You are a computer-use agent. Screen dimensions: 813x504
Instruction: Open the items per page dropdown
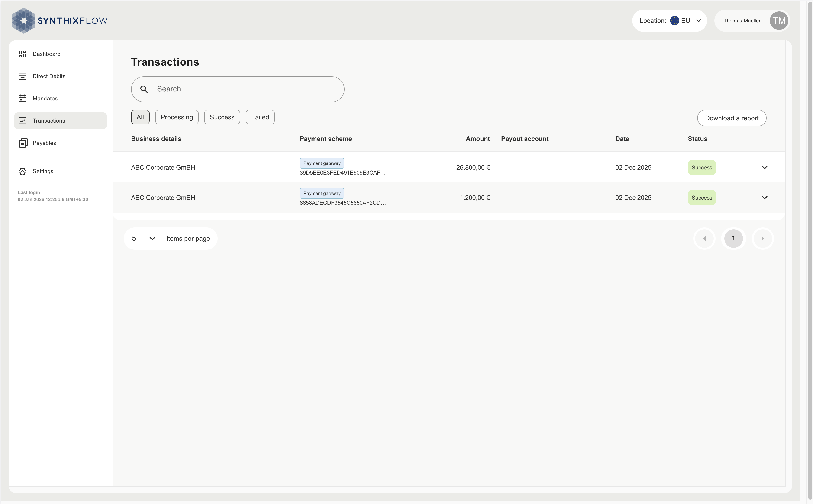pos(144,238)
